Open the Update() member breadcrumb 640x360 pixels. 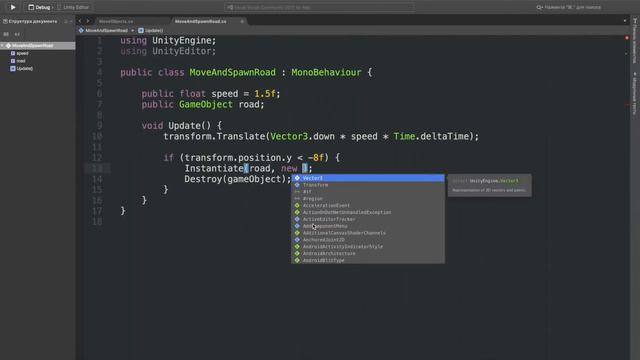[151, 31]
